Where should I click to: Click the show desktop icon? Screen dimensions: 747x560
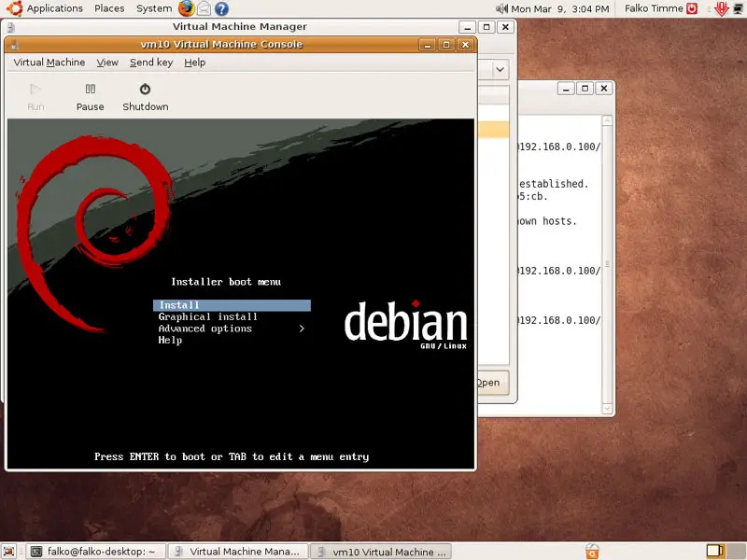(9, 552)
